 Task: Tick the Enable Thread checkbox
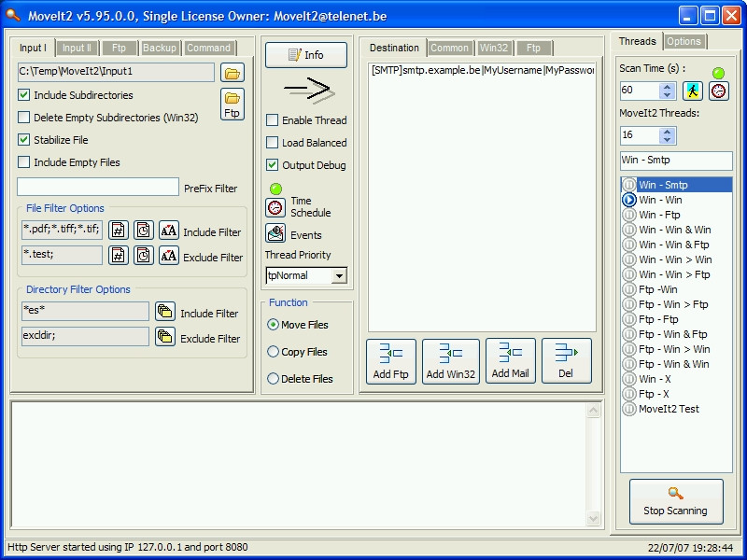272,120
